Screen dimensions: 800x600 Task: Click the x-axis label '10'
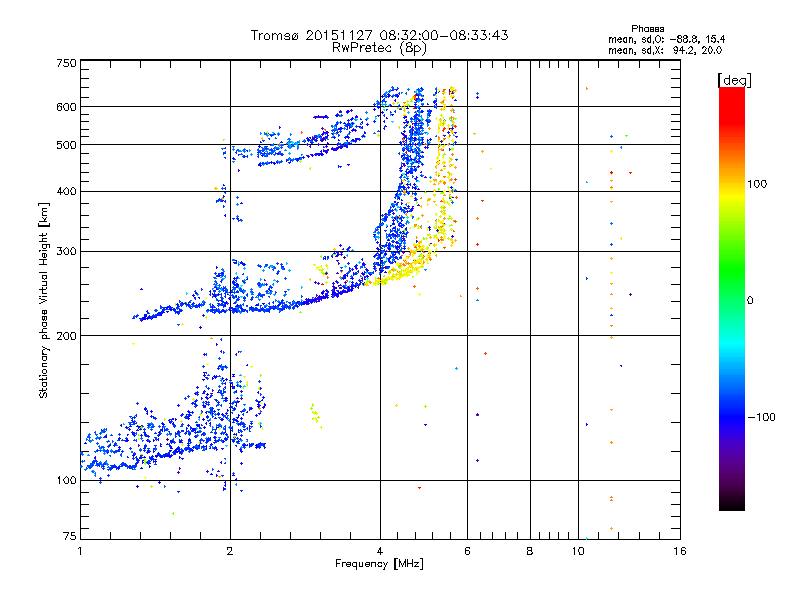(578, 551)
